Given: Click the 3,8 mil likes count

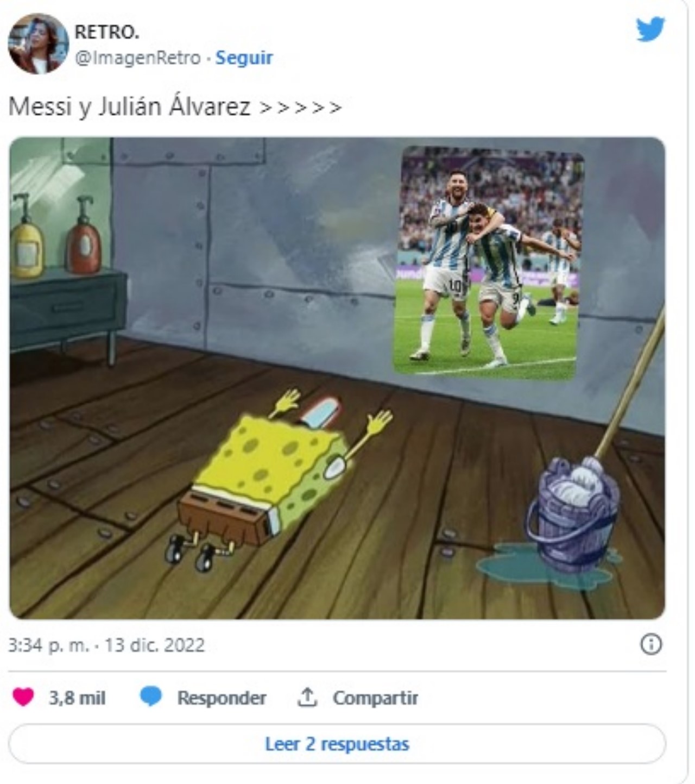Looking at the screenshot, I should pos(77,698).
